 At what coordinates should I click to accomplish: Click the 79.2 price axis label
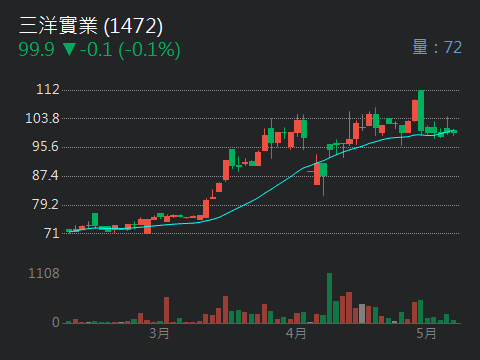point(45,204)
